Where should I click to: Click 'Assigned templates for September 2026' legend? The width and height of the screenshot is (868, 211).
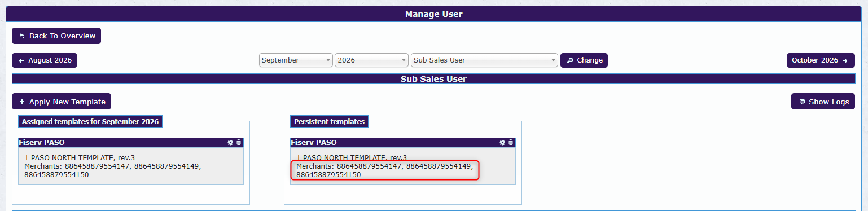coord(90,121)
